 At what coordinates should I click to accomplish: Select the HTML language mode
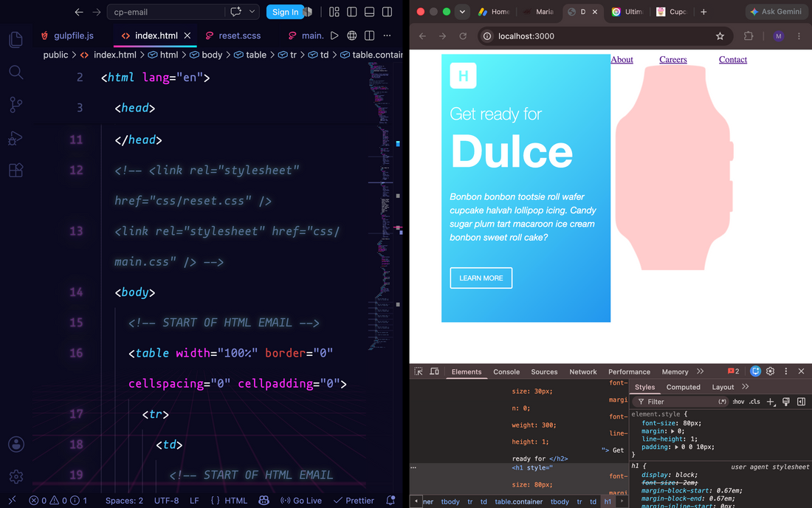pyautogui.click(x=229, y=500)
